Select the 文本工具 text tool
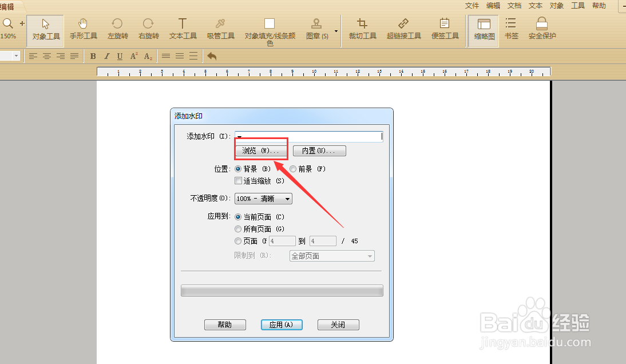626x364 pixels. [x=183, y=30]
